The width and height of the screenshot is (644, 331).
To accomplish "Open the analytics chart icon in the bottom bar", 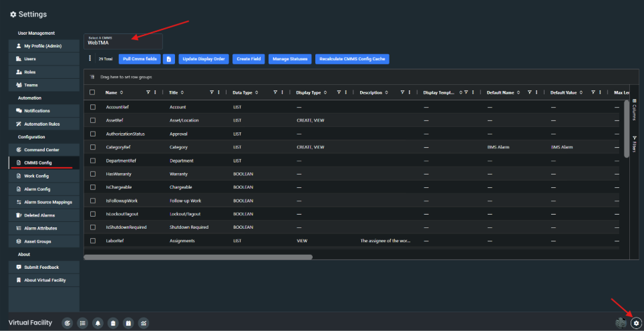I will pos(144,323).
